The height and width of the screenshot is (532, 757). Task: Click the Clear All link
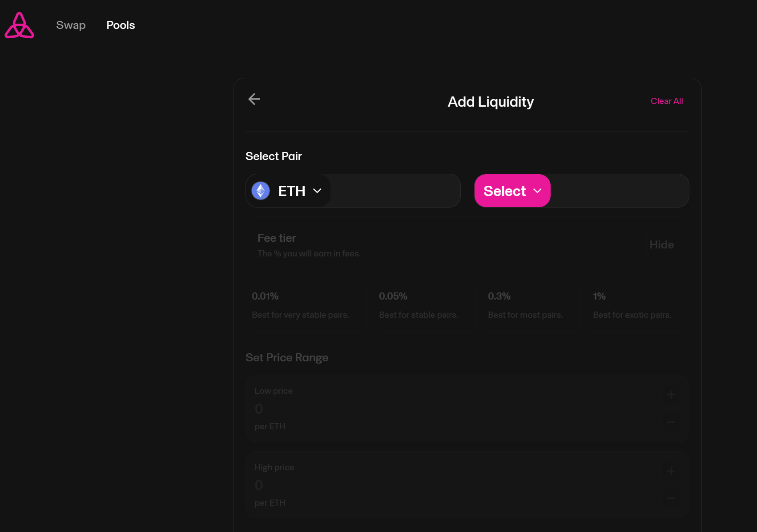coord(667,101)
